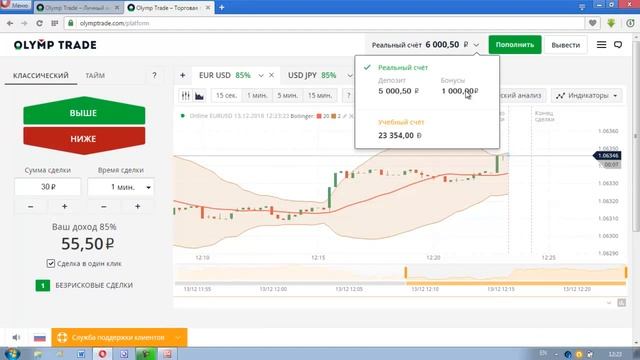
Task: Click the green download arrow icon
Action: point(611,23)
